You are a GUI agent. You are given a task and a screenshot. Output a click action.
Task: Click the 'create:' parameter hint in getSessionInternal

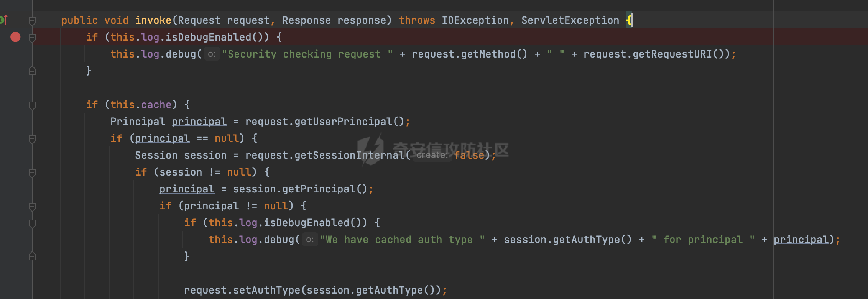[432, 155]
